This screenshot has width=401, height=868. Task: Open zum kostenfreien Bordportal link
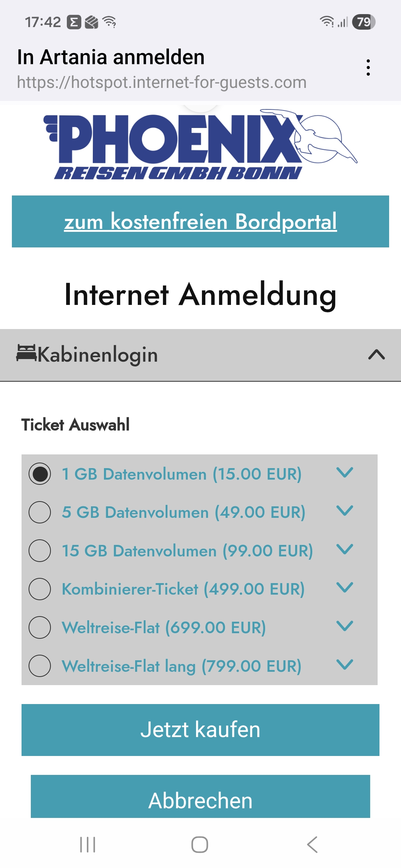click(200, 221)
